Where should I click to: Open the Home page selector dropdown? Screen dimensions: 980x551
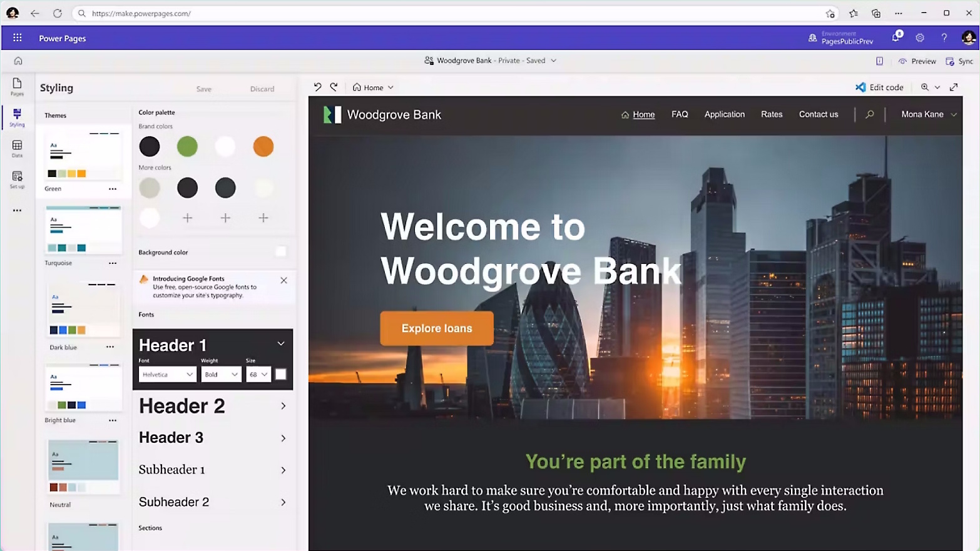click(374, 88)
